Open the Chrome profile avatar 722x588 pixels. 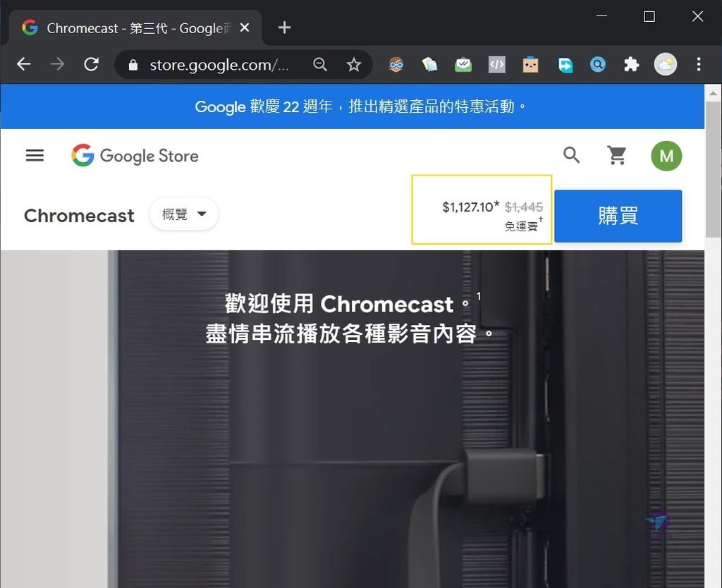pyautogui.click(x=666, y=64)
